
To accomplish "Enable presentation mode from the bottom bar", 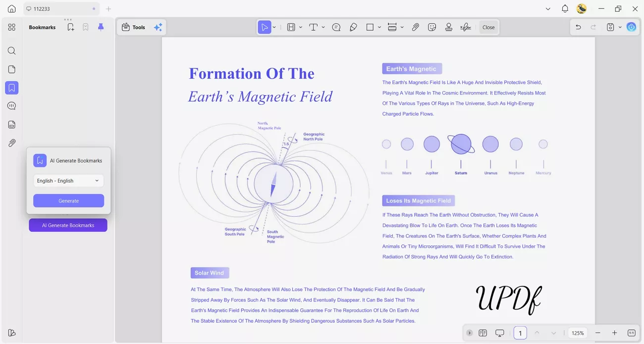I will (x=499, y=333).
